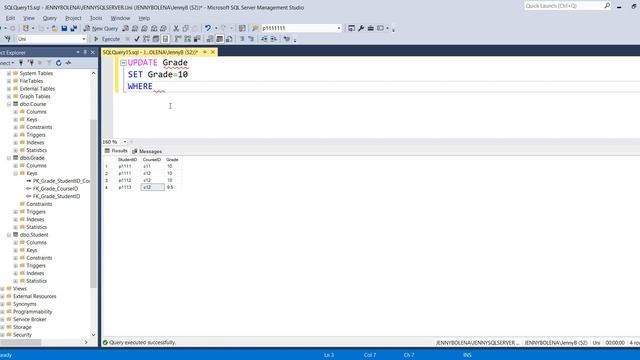Toggle Include Client Statistics
The width and height of the screenshot is (640, 360).
[x=197, y=39]
